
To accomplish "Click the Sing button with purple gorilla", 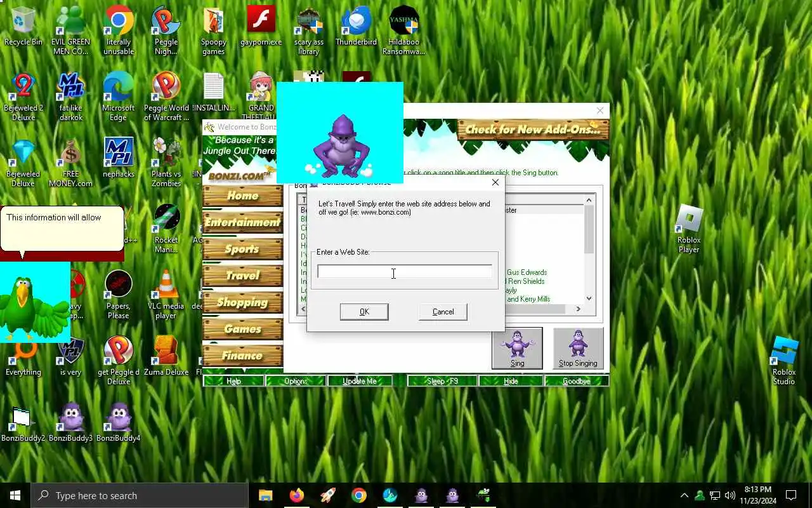I will (518, 348).
